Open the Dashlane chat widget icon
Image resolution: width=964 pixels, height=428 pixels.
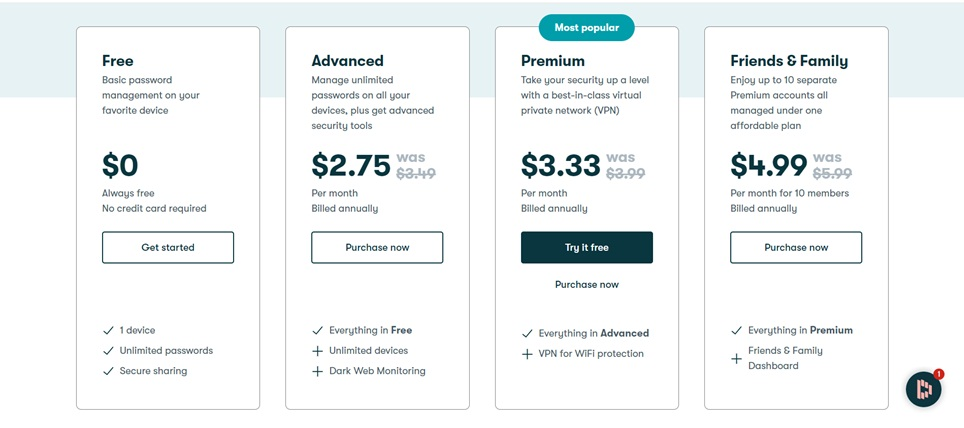[x=923, y=389]
